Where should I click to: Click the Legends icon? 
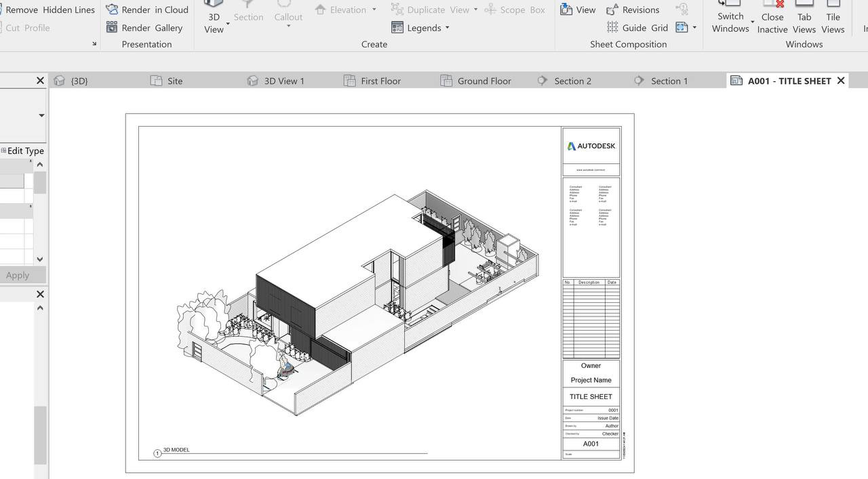[x=398, y=28]
